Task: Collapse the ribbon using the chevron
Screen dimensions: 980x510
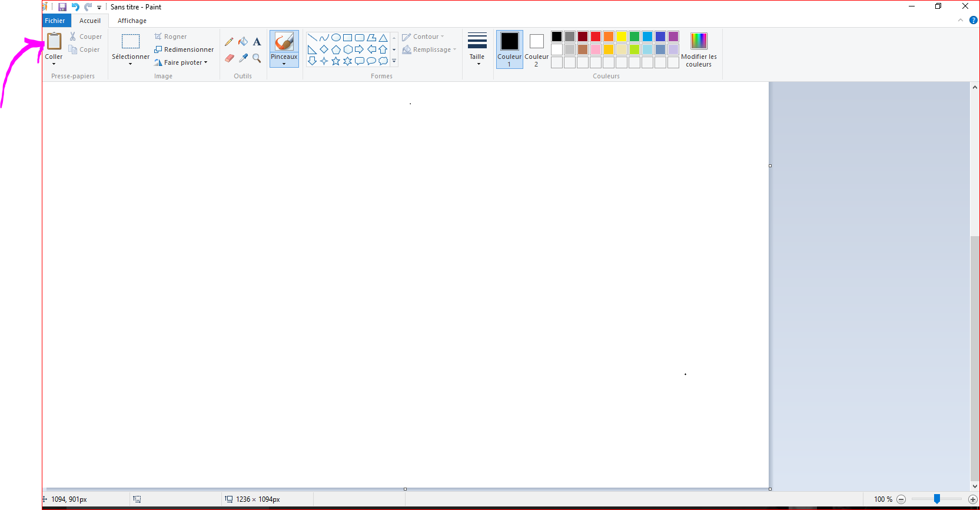Action: (x=961, y=20)
